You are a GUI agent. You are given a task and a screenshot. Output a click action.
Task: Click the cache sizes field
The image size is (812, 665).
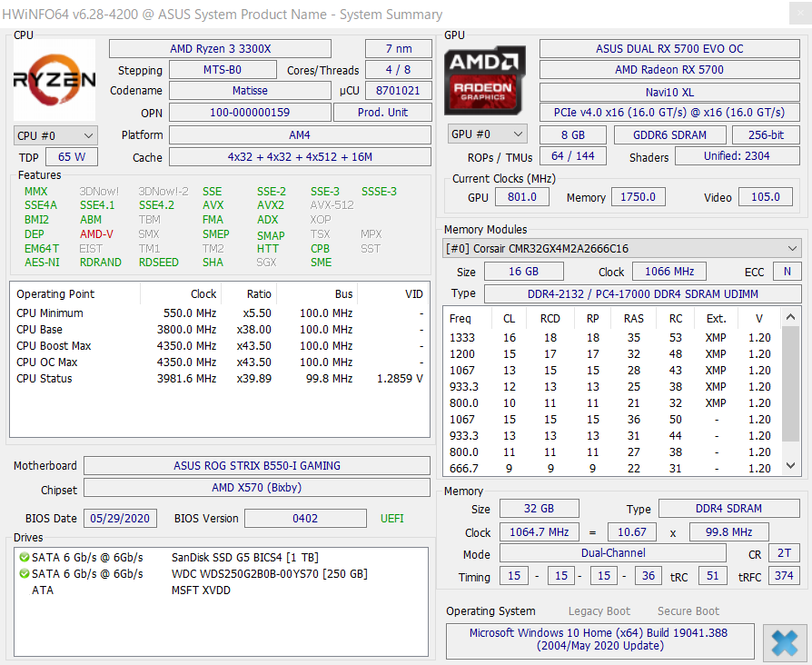[300, 157]
